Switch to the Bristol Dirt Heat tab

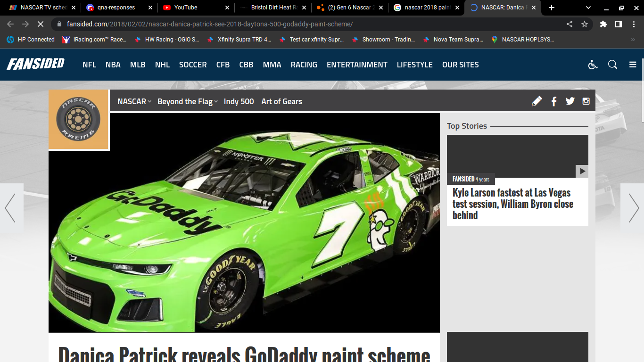pos(273,8)
